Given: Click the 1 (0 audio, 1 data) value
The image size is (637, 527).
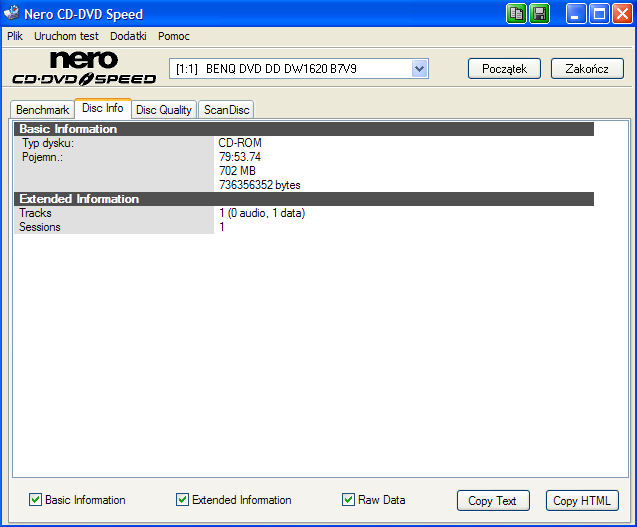Looking at the screenshot, I should pyautogui.click(x=262, y=213).
